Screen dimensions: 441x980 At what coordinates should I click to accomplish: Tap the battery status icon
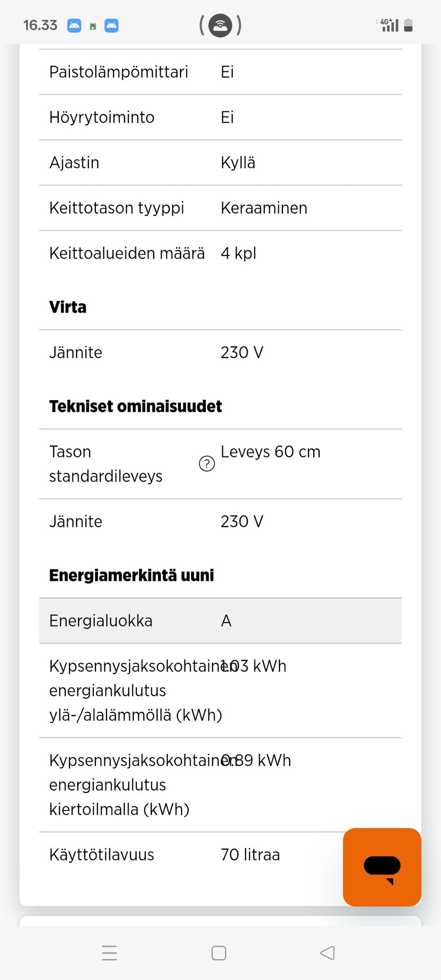click(x=408, y=25)
